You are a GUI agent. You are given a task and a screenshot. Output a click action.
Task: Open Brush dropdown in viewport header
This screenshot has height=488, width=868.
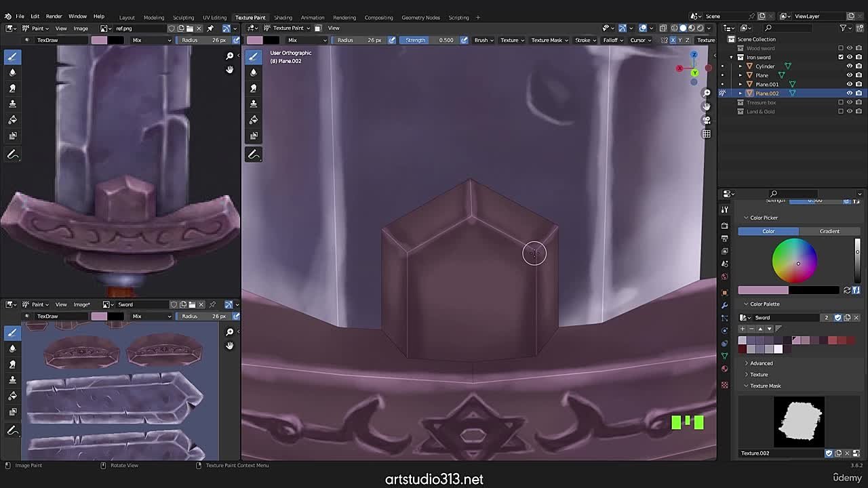coord(483,40)
